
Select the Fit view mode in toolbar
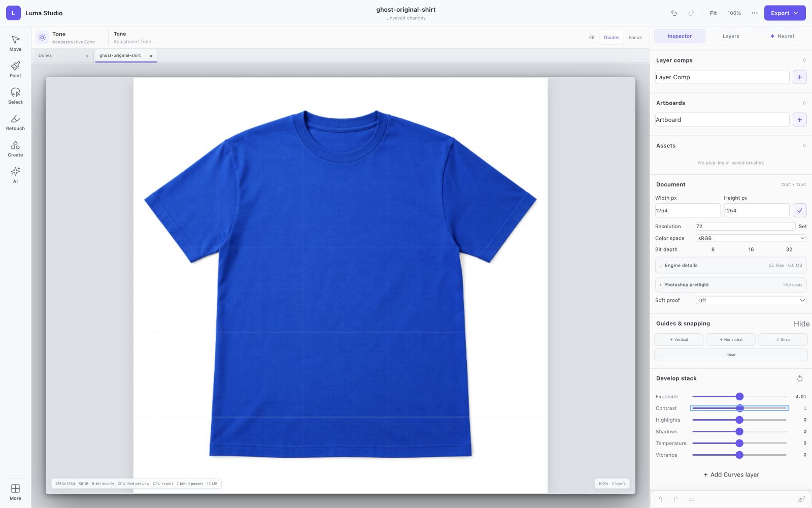tap(592, 38)
